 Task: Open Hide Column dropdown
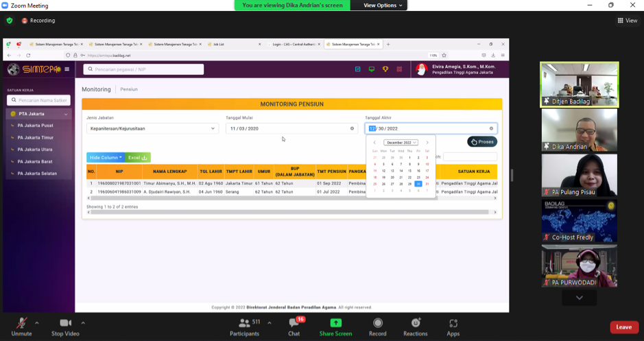coord(105,158)
